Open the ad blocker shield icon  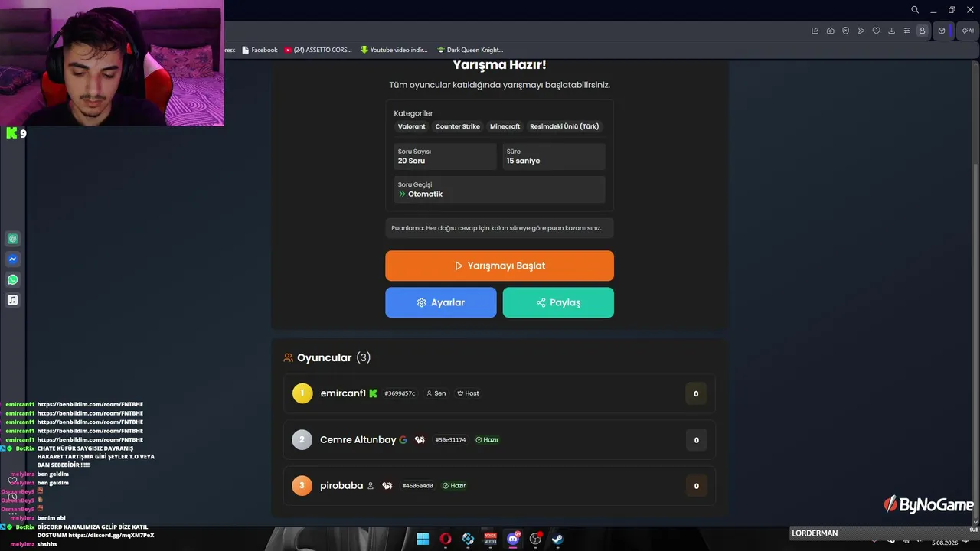846,31
